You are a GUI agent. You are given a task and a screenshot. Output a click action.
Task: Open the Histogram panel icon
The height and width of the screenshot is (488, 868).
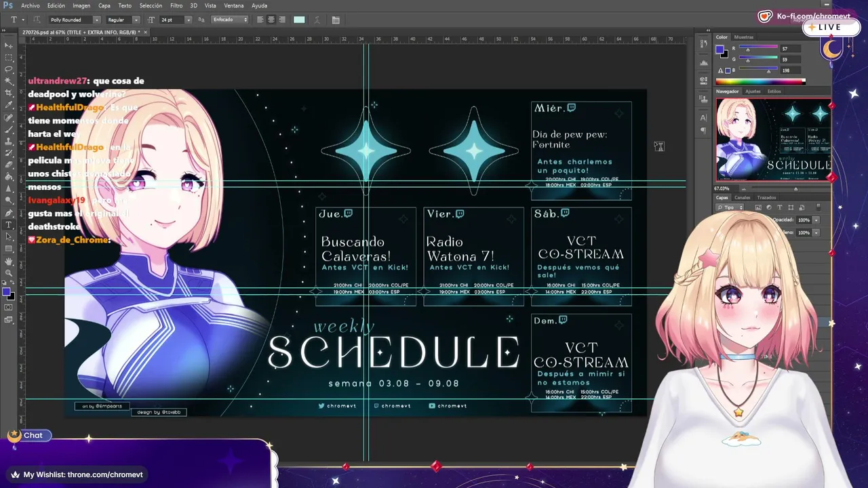(703, 63)
